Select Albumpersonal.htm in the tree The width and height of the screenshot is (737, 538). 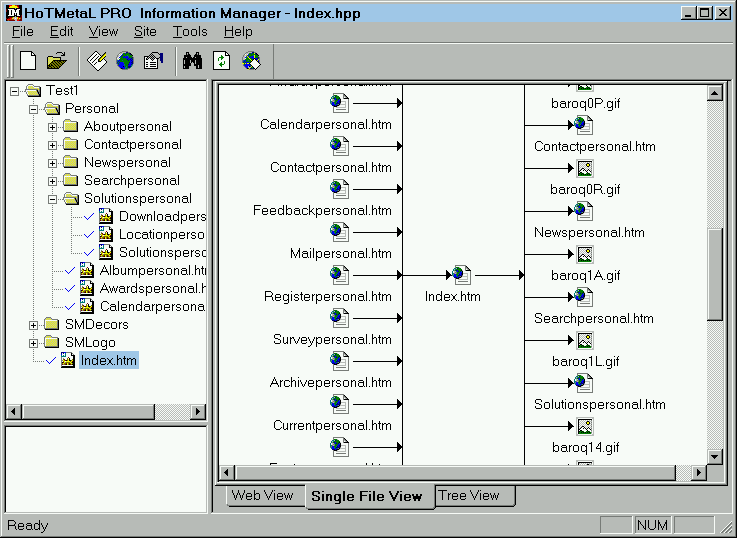(x=153, y=271)
